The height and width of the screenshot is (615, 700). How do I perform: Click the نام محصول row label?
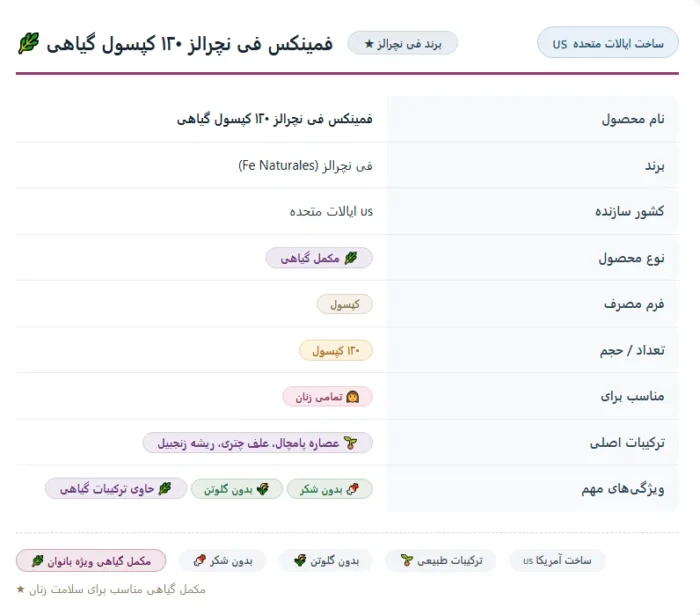633,119
